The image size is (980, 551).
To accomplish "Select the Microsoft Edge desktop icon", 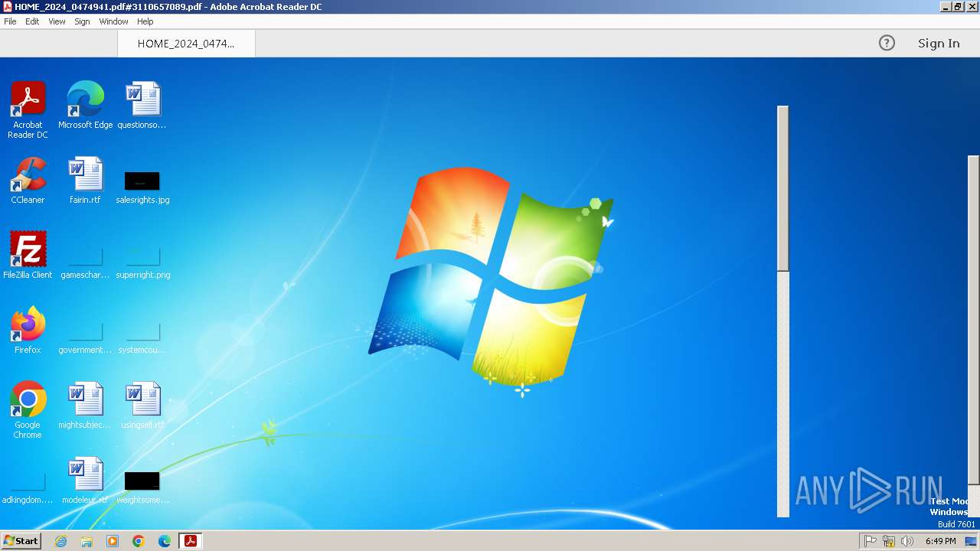I will point(85,106).
